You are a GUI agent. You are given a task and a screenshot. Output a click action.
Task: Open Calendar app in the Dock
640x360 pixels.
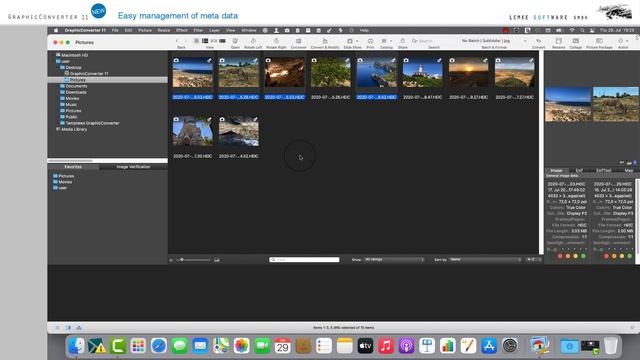pyautogui.click(x=282, y=346)
